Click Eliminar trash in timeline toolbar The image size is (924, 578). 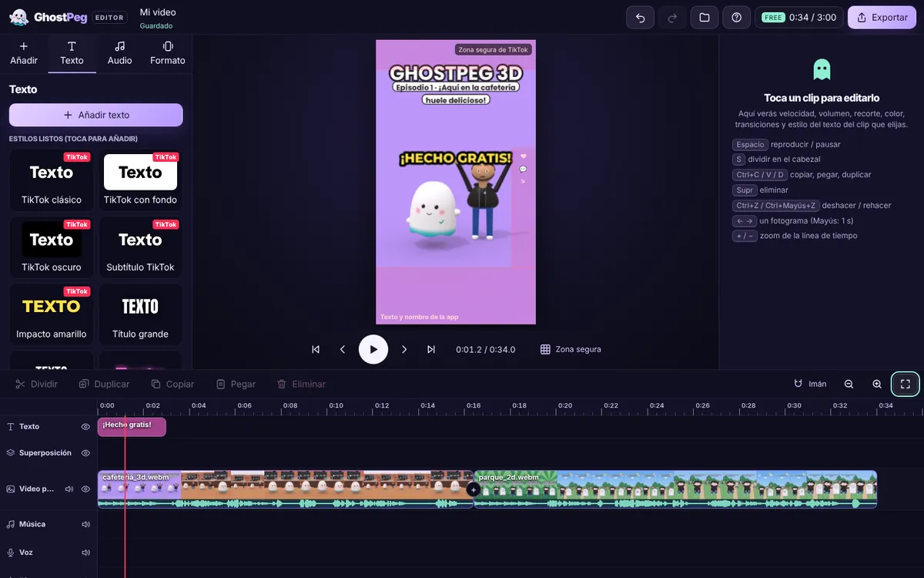click(x=301, y=384)
